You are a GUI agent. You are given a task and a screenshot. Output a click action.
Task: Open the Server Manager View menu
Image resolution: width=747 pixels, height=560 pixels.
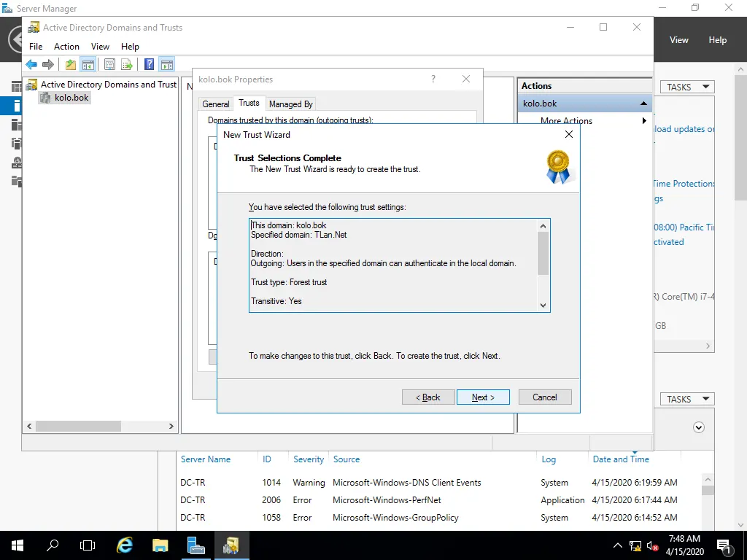[x=679, y=40]
